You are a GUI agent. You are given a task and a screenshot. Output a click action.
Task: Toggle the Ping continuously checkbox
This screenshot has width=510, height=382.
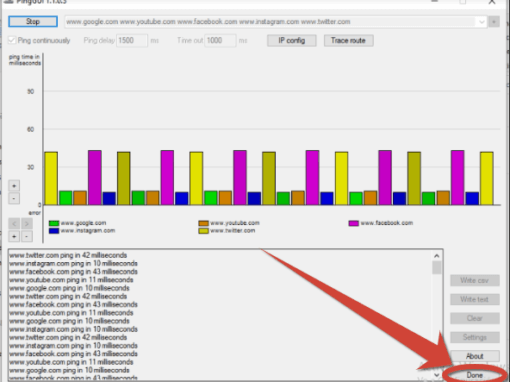(x=12, y=41)
